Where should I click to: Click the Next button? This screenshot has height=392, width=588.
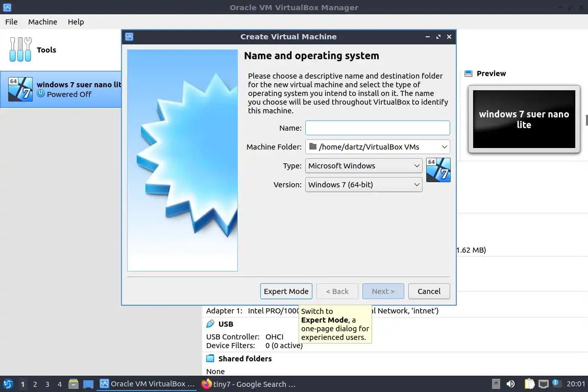[x=383, y=291]
